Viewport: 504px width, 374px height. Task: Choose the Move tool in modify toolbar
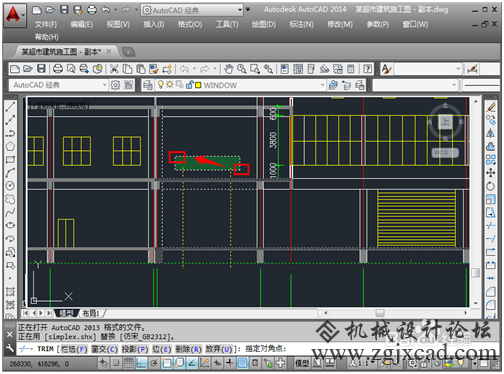click(x=490, y=173)
